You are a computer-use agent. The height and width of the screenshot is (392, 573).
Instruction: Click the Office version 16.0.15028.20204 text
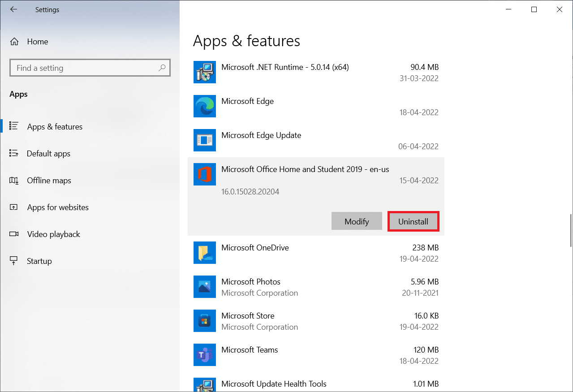(x=250, y=192)
